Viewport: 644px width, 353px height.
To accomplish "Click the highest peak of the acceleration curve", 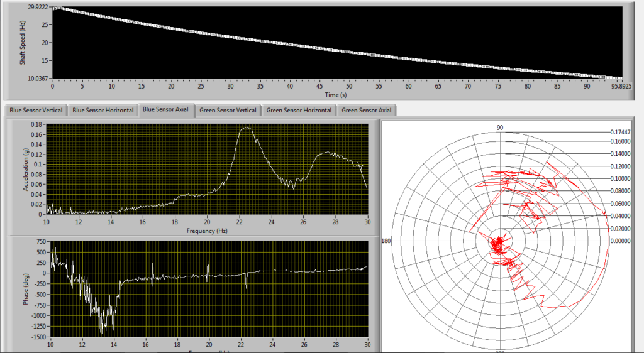I will [x=247, y=128].
